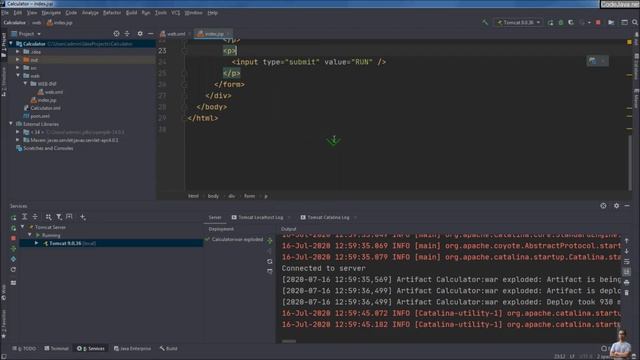Open the Terminal tool window button
The image size is (640, 360).
56,349
